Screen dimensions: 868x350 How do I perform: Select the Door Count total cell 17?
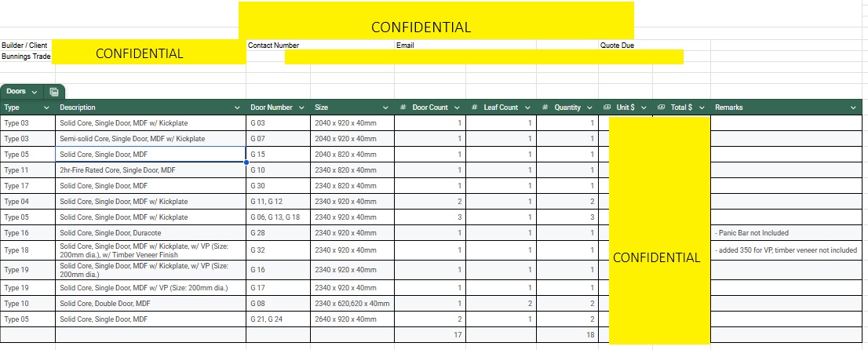(x=429, y=334)
